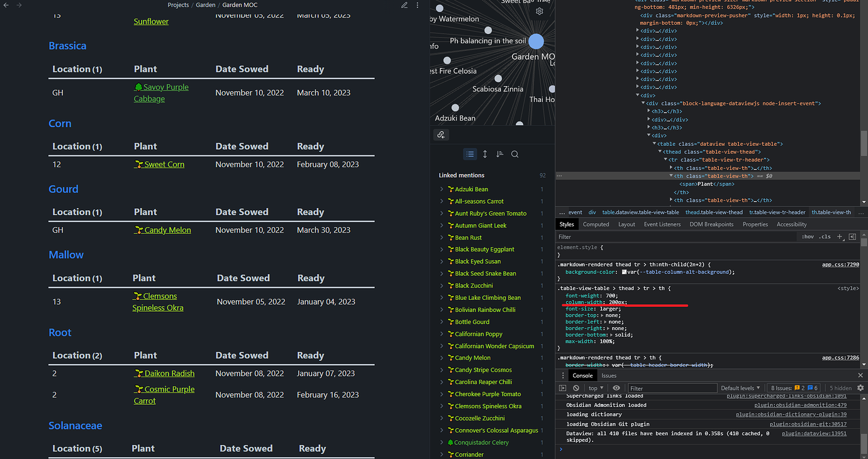Expand the h3 node below dataviewjs div
The height and width of the screenshot is (459, 868).
650,111
